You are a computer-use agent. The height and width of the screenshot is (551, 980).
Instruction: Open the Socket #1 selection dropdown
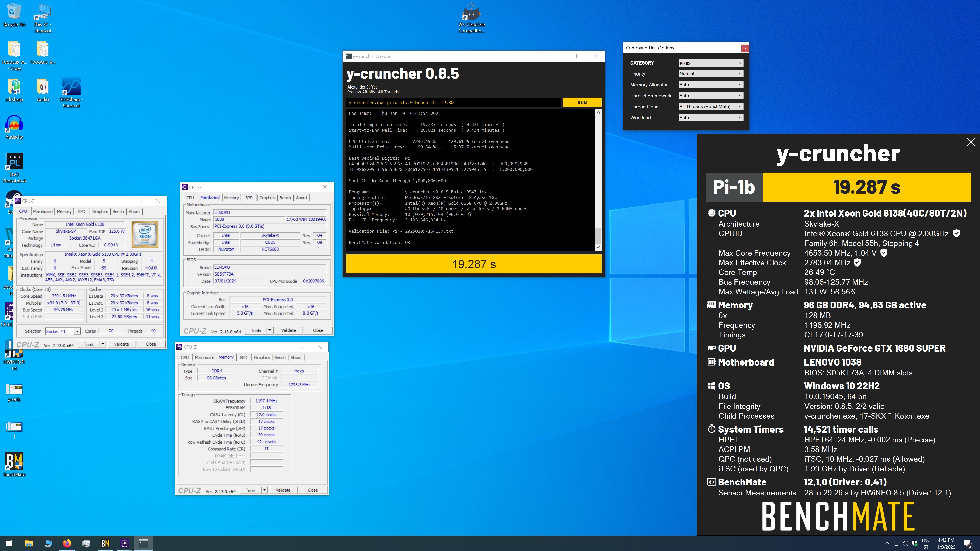coord(63,331)
